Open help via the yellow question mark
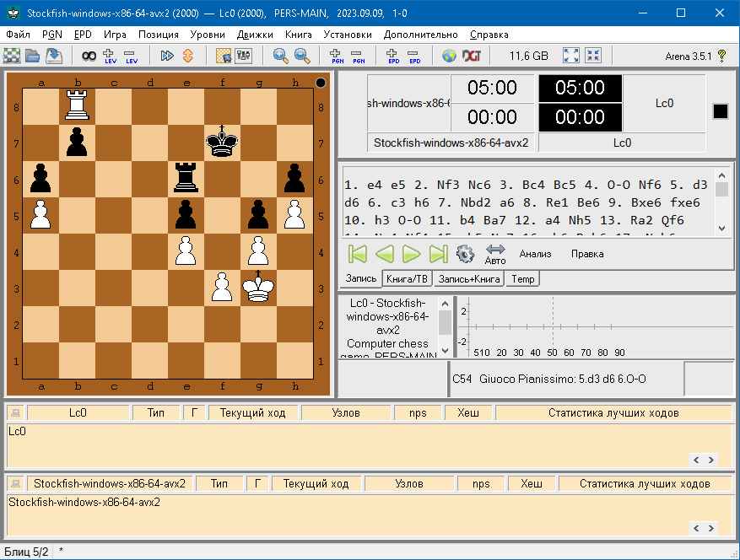 721,56
